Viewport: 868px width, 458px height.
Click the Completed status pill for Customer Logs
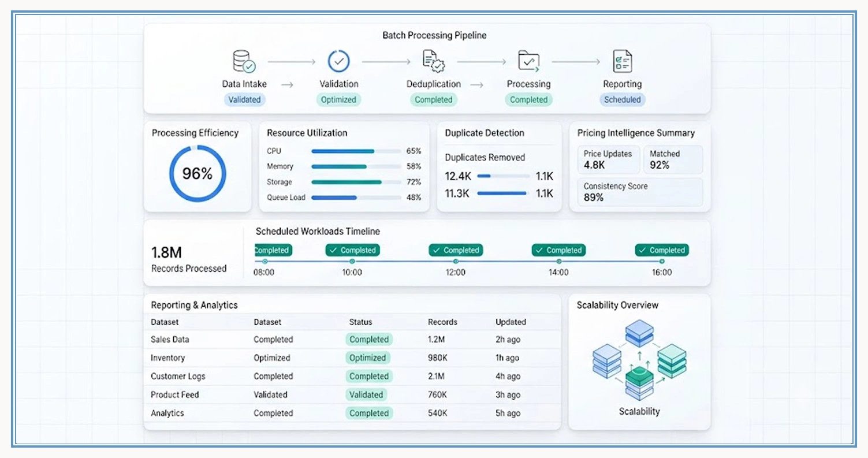[x=369, y=377]
